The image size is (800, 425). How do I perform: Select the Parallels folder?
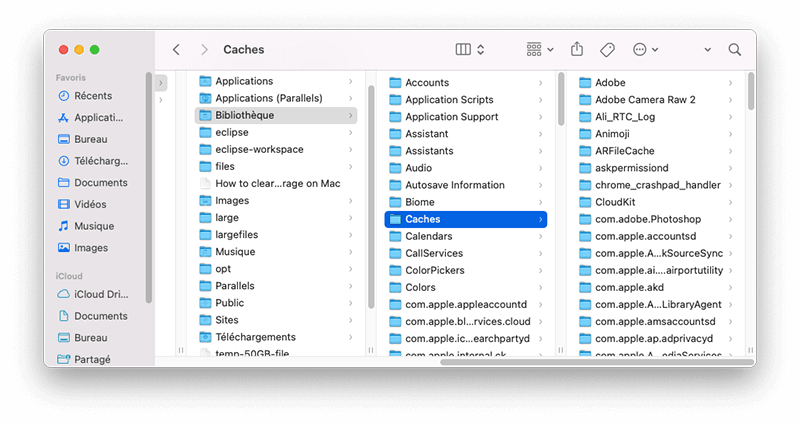click(276, 286)
